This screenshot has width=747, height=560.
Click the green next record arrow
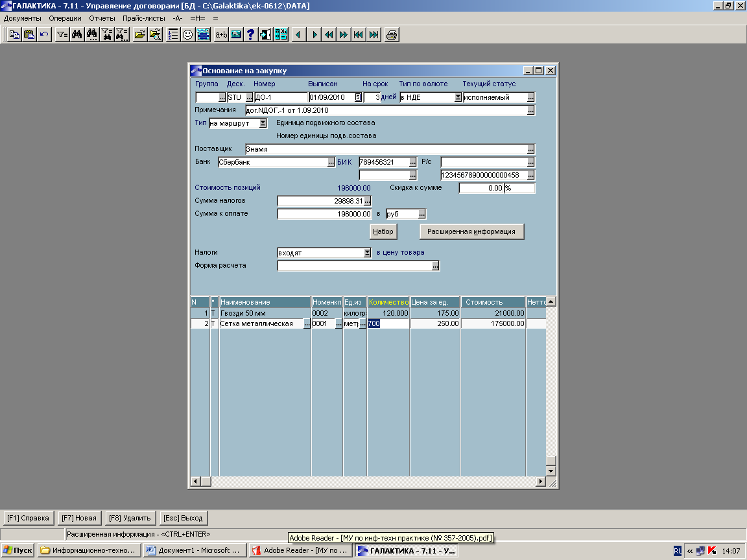pyautogui.click(x=314, y=35)
